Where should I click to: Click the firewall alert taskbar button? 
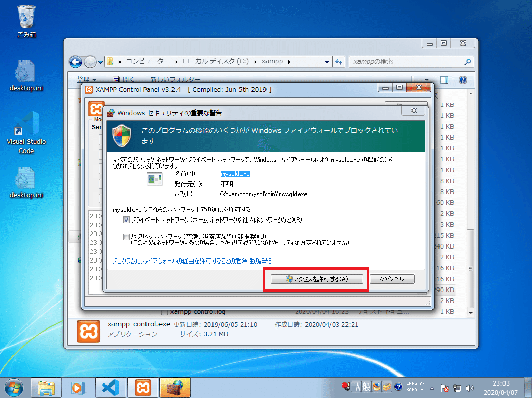pos(175,388)
